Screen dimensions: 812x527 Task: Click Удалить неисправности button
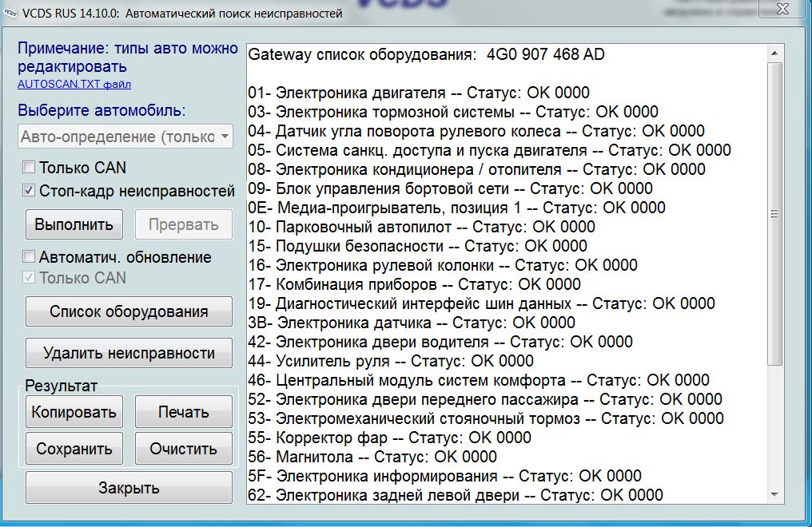coord(129,353)
